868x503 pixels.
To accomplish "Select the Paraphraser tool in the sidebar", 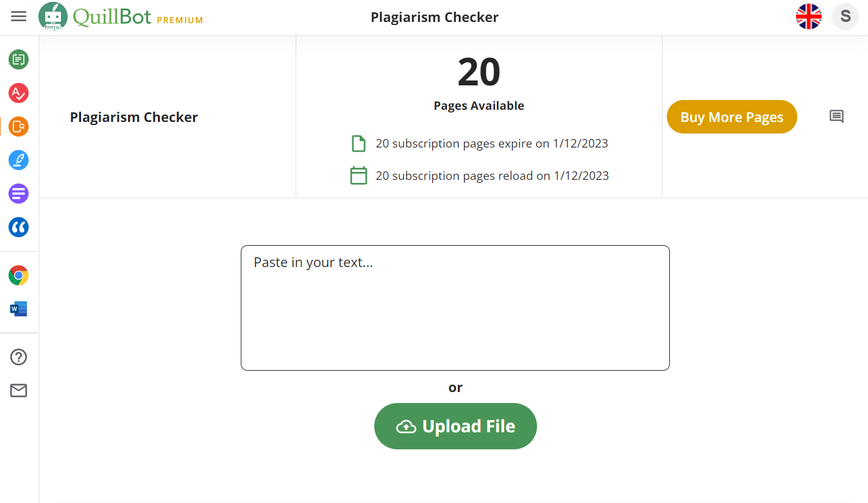I will [18, 60].
